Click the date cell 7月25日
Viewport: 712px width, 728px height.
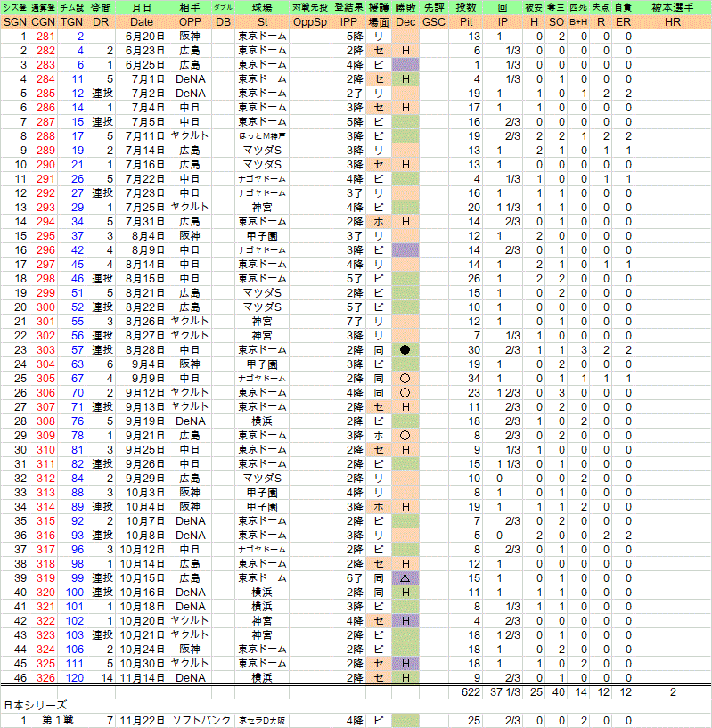point(145,207)
